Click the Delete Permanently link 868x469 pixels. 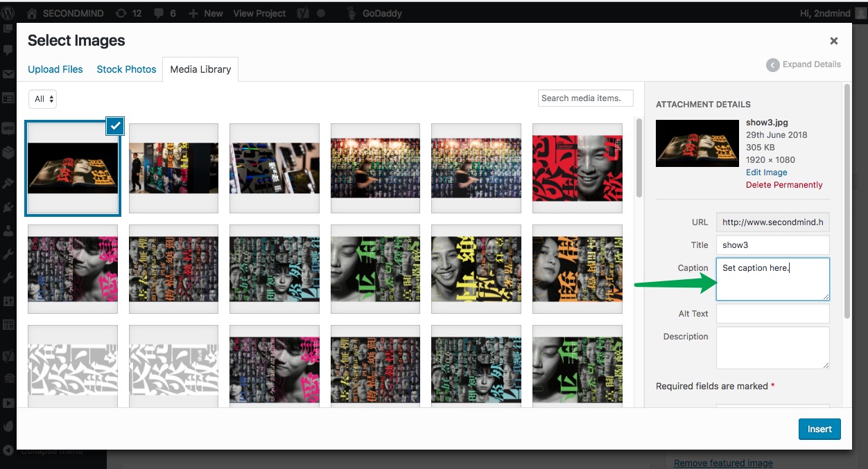[x=784, y=185]
